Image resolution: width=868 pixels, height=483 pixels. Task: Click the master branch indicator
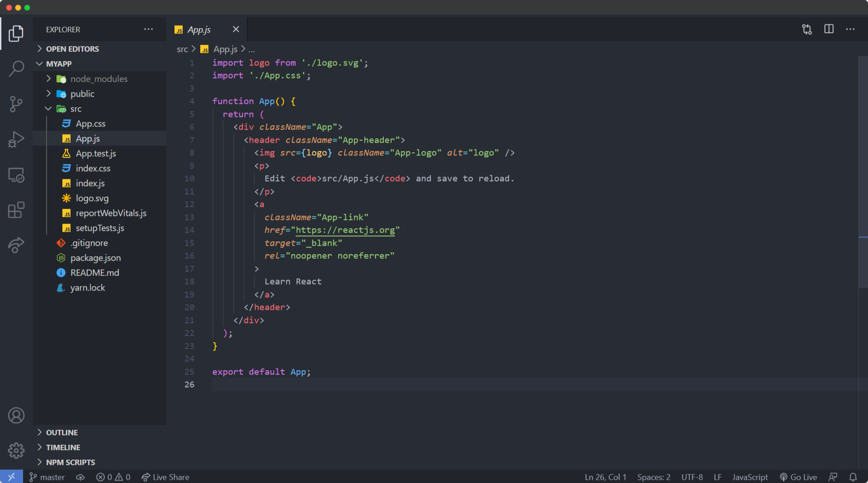tap(47, 477)
